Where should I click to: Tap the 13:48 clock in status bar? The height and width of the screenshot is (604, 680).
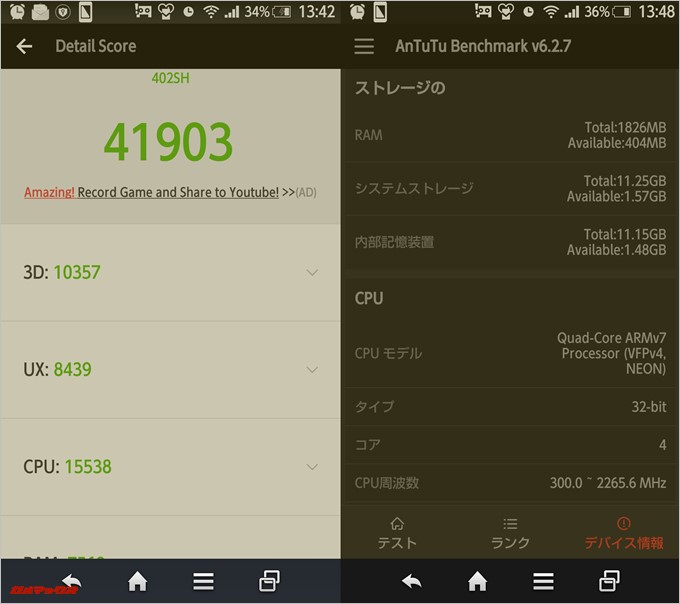tap(656, 12)
